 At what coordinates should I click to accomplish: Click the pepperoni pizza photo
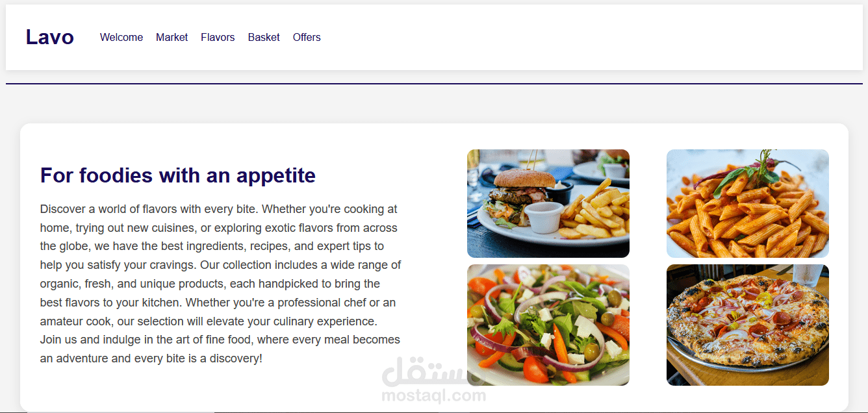coord(748,325)
